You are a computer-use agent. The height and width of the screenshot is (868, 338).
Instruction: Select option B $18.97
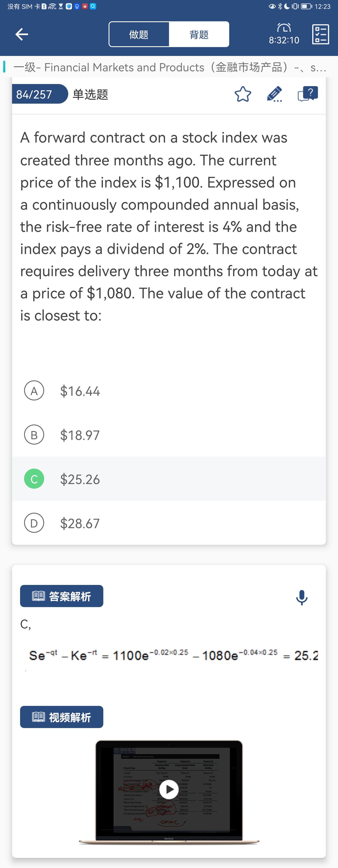coord(34,435)
